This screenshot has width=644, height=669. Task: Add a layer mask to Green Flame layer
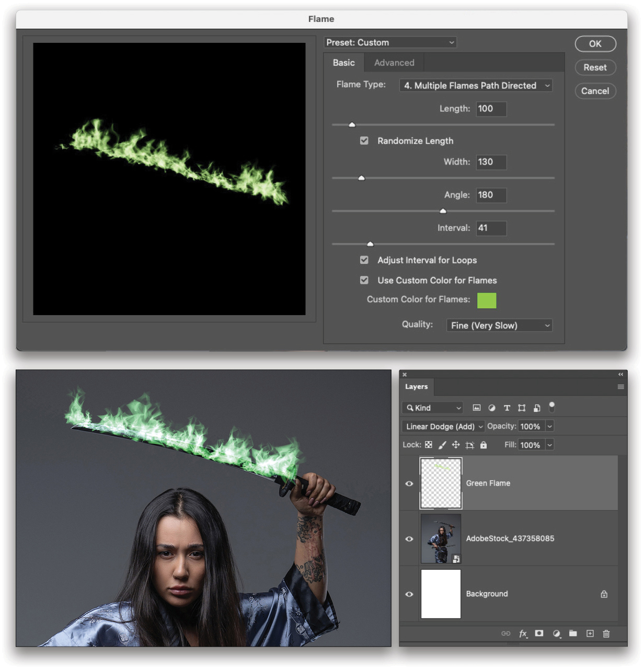(x=539, y=633)
